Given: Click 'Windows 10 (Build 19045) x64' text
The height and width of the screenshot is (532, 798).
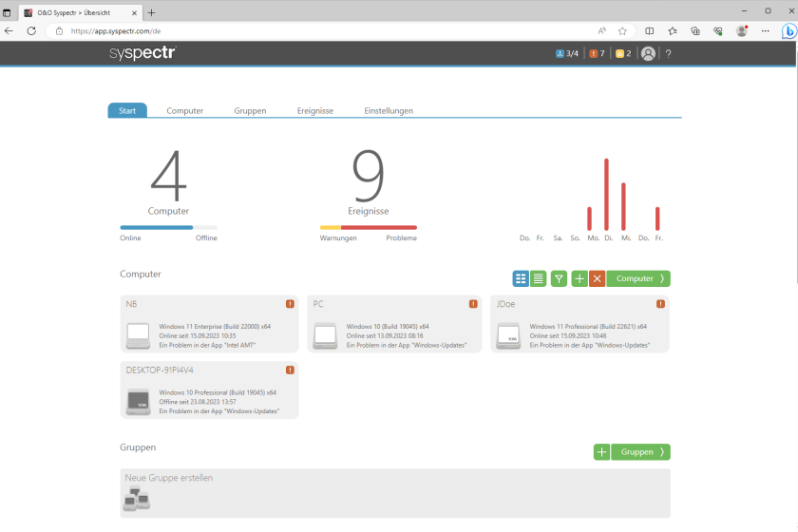Looking at the screenshot, I should 388,327.
